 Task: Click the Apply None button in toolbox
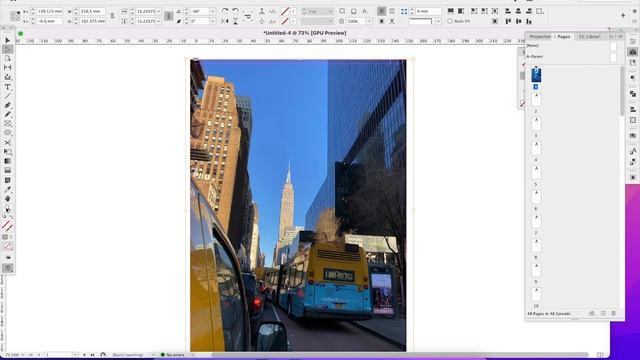(x=7, y=246)
